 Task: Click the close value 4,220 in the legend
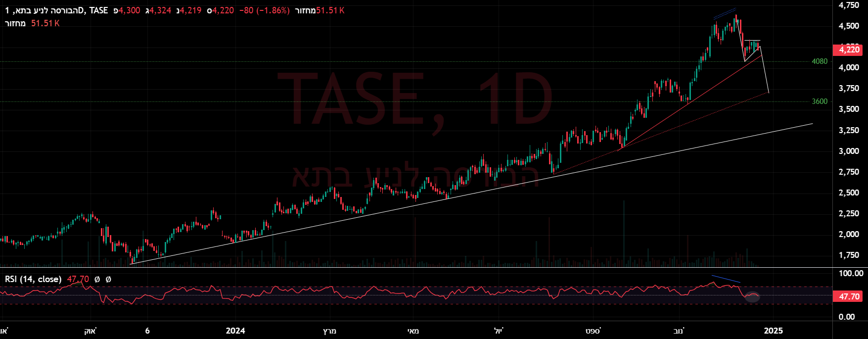click(223, 10)
